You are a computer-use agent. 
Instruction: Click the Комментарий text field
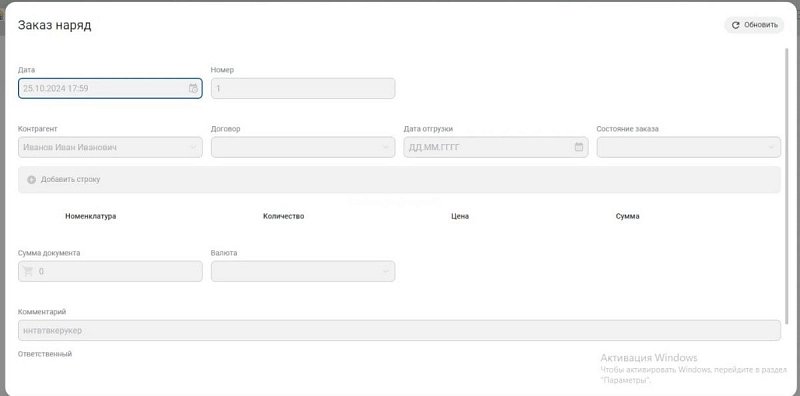point(399,330)
